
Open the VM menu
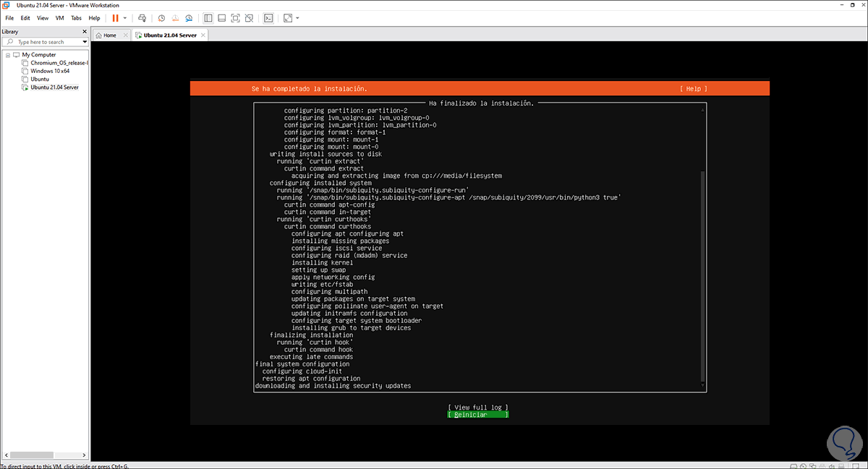coord(59,17)
